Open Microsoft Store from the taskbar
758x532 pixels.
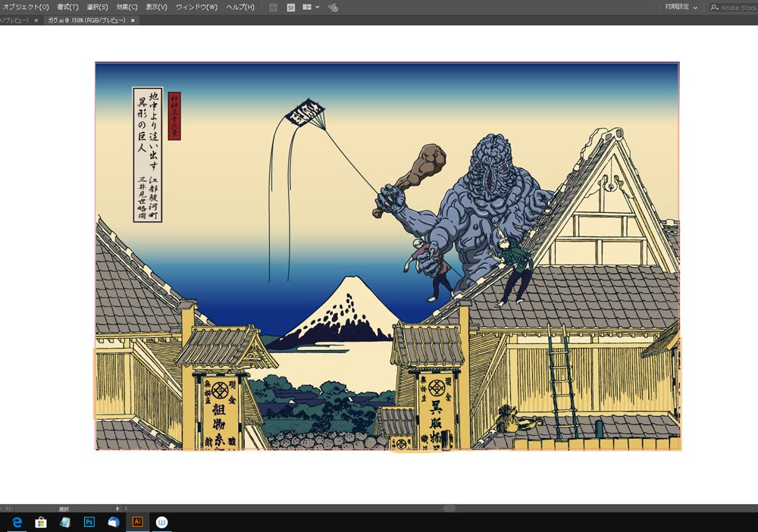pos(41,522)
